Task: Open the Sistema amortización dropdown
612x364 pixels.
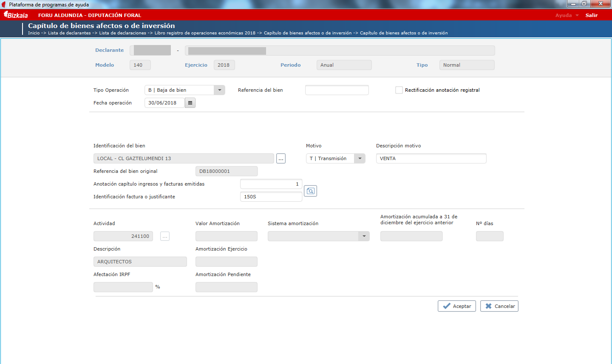Action: click(x=364, y=236)
